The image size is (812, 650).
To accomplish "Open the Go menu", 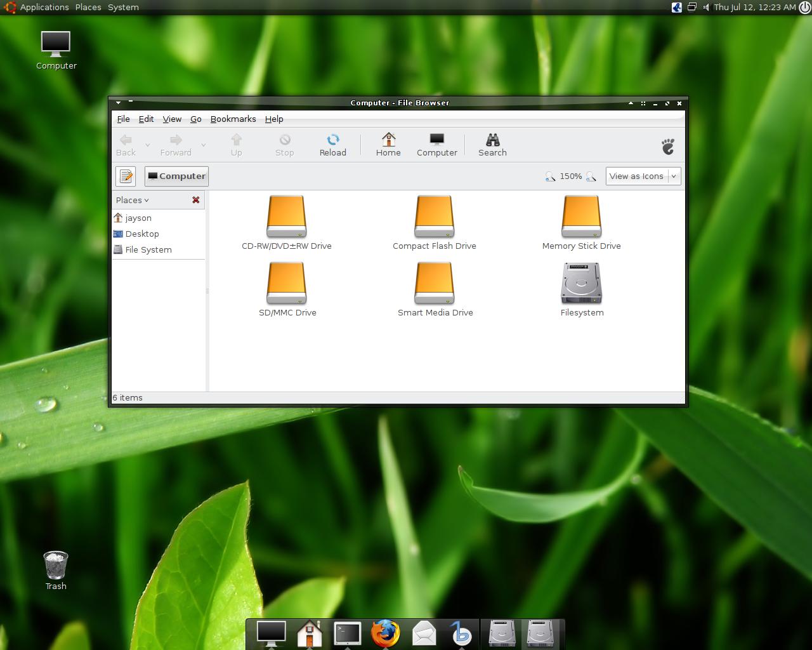I will (x=196, y=119).
